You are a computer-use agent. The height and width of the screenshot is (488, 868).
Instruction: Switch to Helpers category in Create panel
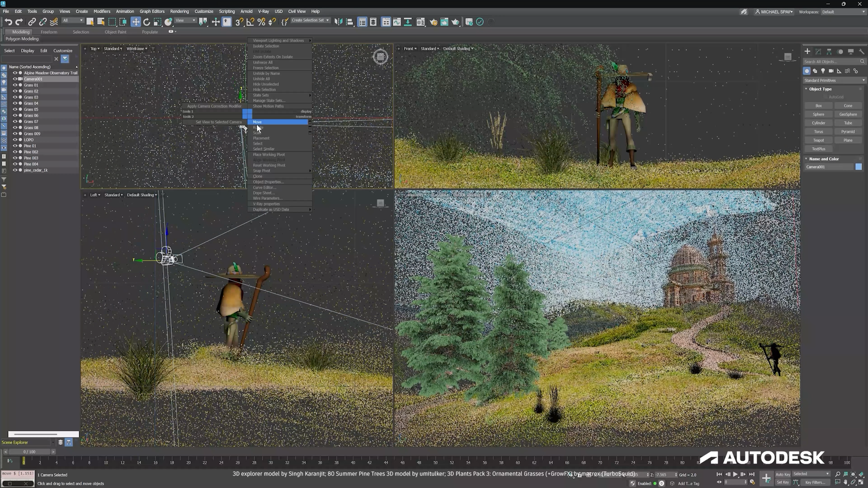(839, 71)
